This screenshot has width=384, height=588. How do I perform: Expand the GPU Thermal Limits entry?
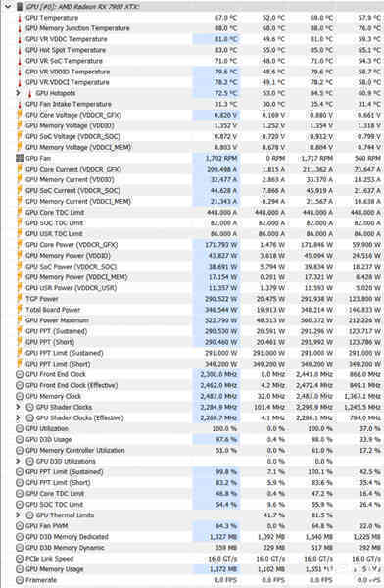click(x=18, y=514)
